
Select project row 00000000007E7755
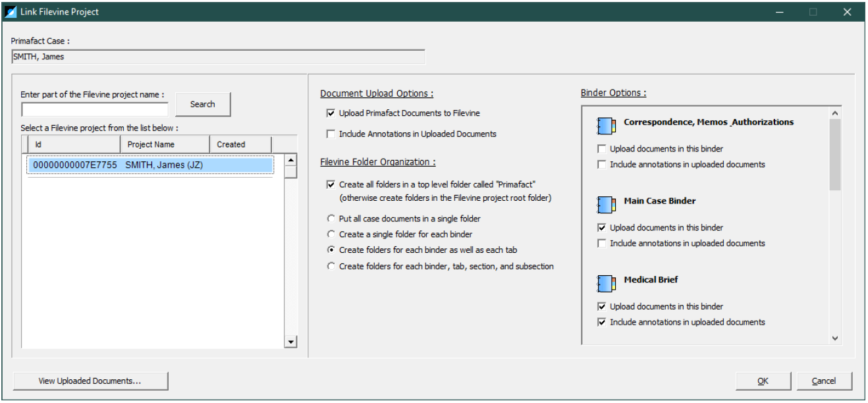pos(150,165)
